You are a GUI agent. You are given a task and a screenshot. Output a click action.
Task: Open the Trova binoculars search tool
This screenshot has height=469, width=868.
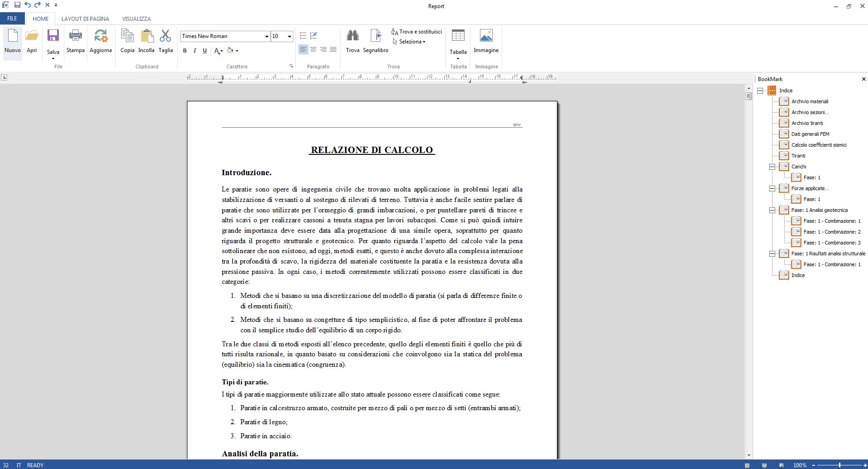coord(352,37)
